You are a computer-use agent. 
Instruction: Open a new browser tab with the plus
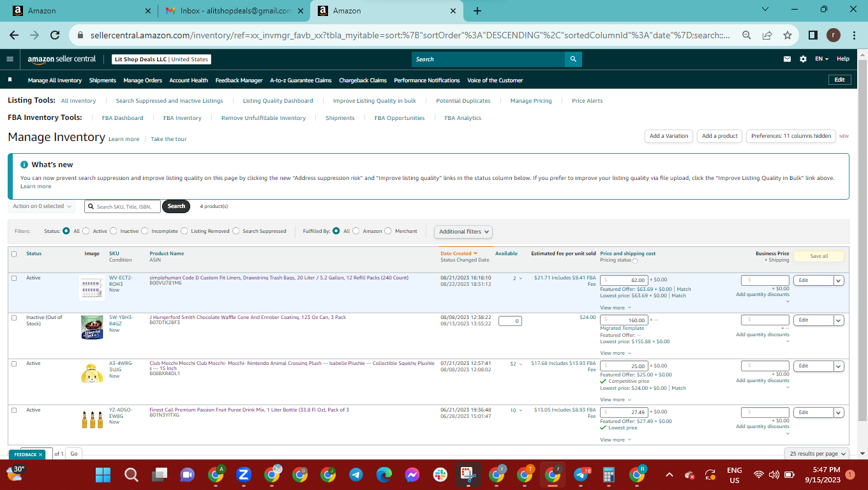[477, 11]
